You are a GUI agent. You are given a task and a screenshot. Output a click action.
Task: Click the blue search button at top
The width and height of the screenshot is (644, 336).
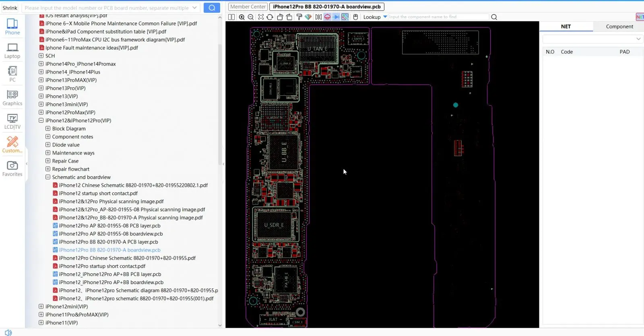(x=212, y=8)
